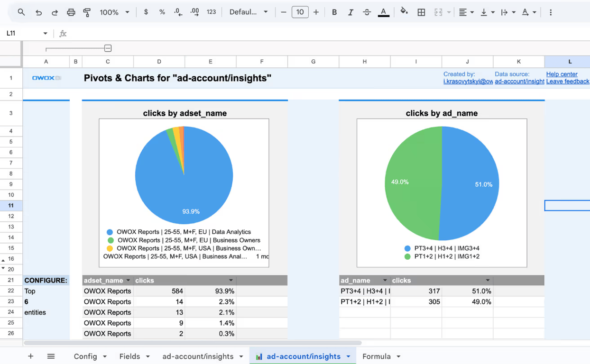Image resolution: width=590 pixels, height=364 pixels.
Task: Click the font size field showing 10
Action: pos(300,12)
